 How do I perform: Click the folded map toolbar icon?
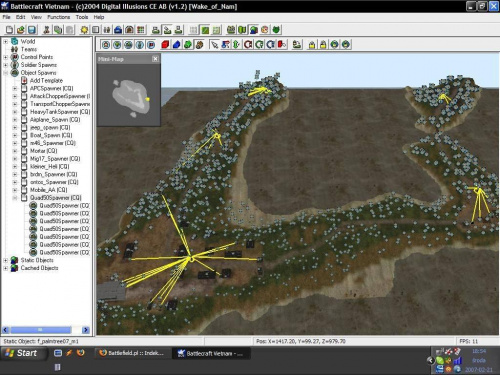click(242, 30)
